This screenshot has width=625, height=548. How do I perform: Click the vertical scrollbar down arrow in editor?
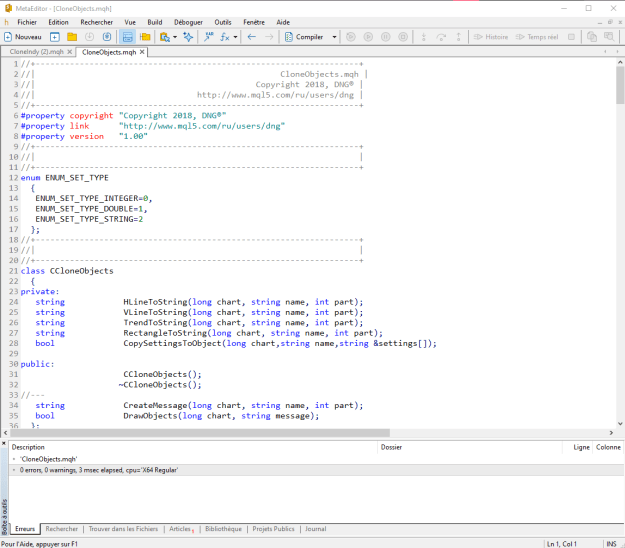(620, 424)
